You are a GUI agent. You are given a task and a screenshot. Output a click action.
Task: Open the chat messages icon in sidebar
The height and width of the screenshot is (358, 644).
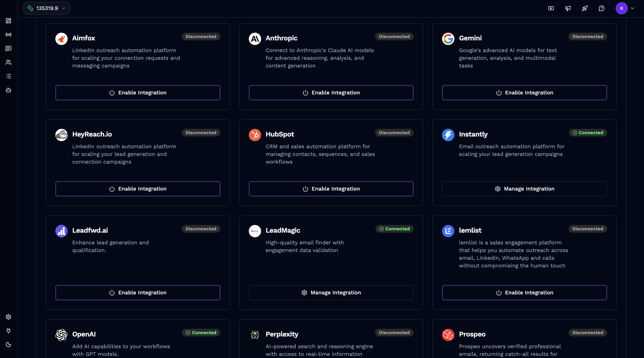(x=8, y=48)
